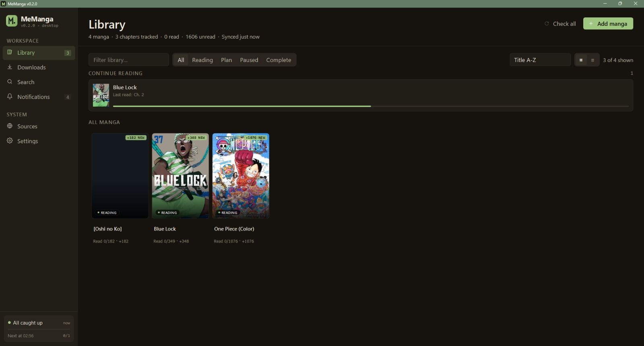644x346 pixels.
Task: Switch to list view layout
Action: [x=592, y=60]
